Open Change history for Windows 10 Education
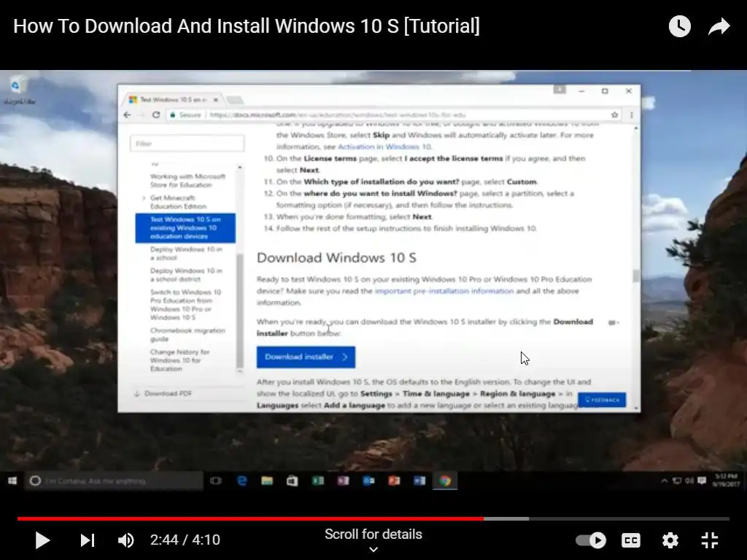 [x=179, y=360]
